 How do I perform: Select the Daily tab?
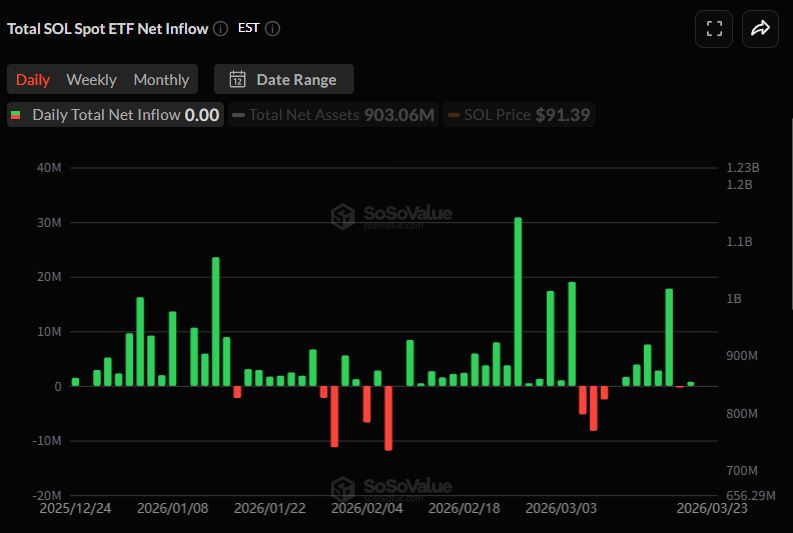pos(33,80)
